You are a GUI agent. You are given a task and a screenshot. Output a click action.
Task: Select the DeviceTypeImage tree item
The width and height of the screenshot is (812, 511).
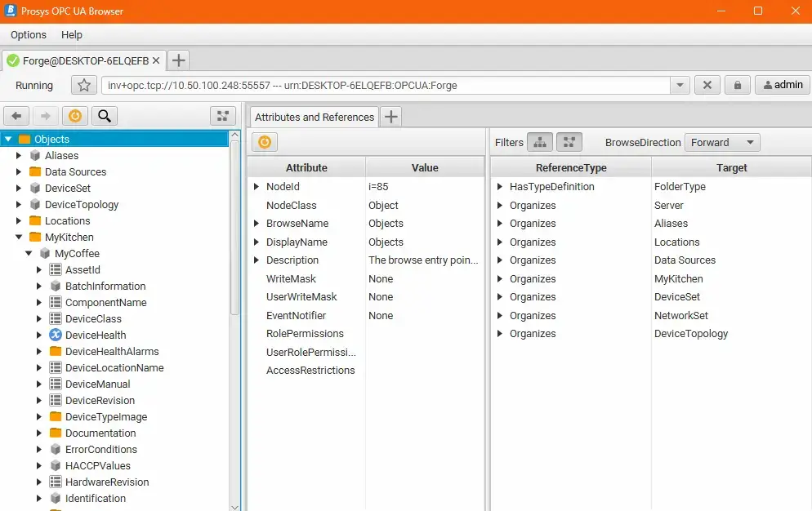tap(106, 417)
